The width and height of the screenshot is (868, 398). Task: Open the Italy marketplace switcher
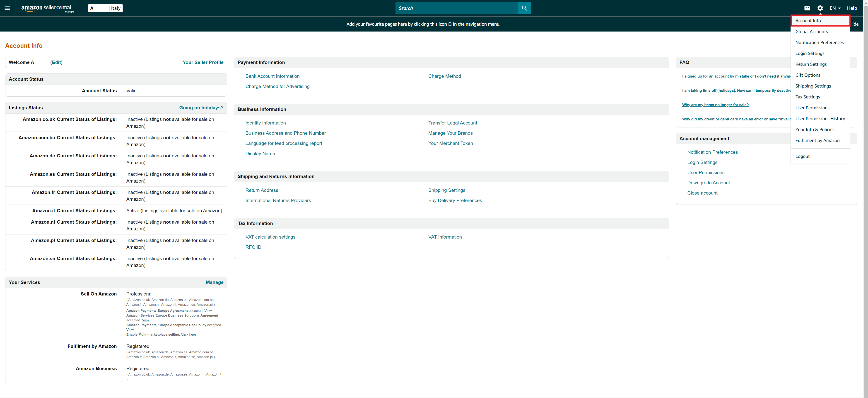click(106, 8)
